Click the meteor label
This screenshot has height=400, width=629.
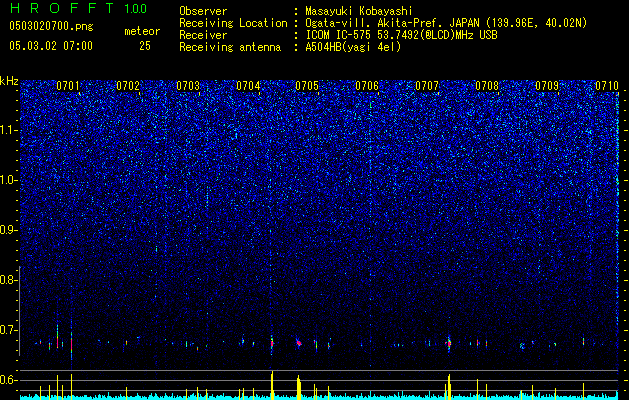click(142, 31)
